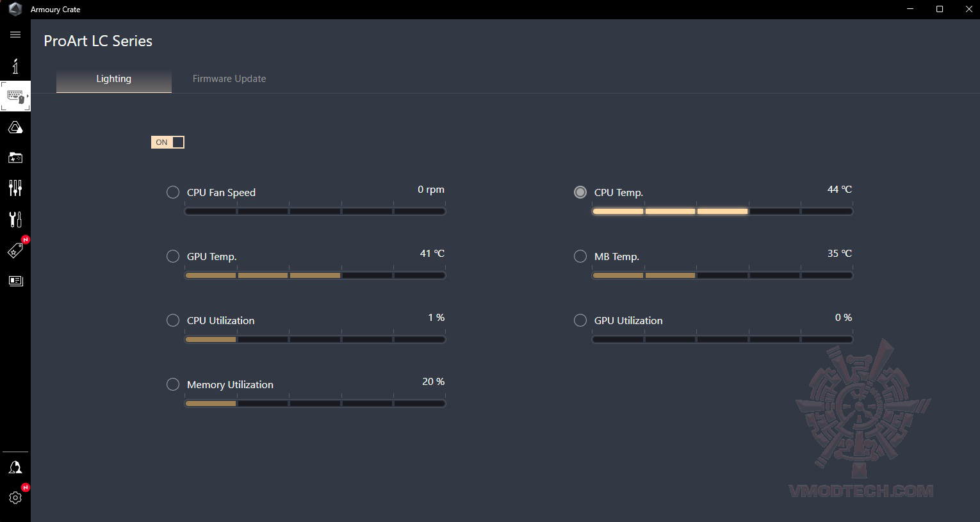The width and height of the screenshot is (980, 522).
Task: Open the User Center profile icon
Action: pos(15,468)
